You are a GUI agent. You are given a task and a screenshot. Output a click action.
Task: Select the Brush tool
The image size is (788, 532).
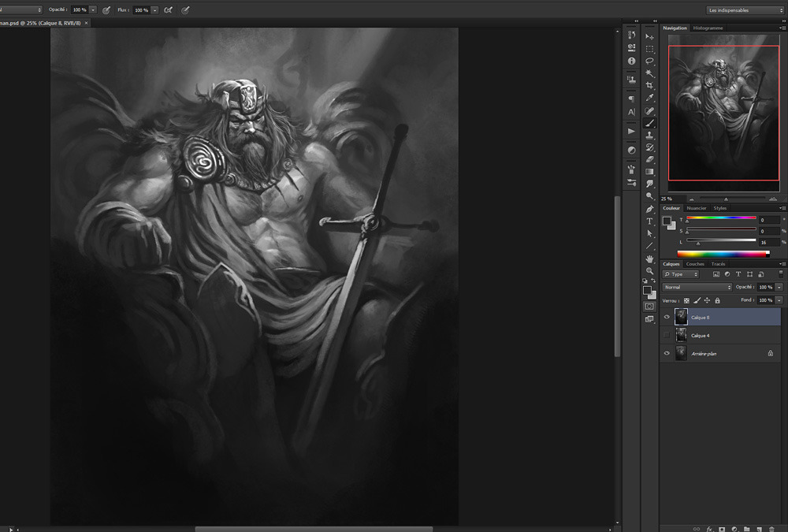tap(650, 123)
